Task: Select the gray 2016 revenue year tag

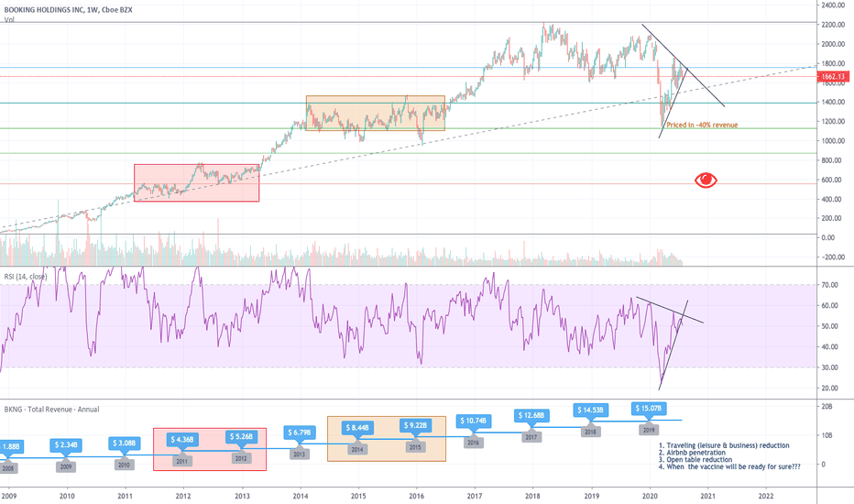Action: [474, 443]
